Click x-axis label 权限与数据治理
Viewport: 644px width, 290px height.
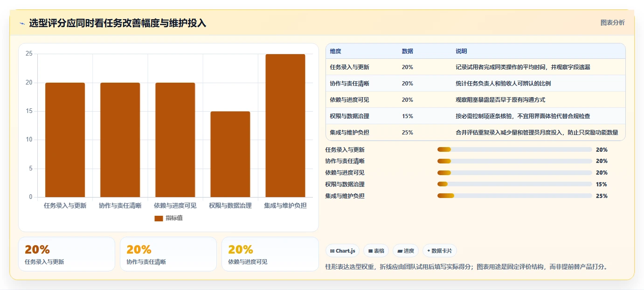230,205
